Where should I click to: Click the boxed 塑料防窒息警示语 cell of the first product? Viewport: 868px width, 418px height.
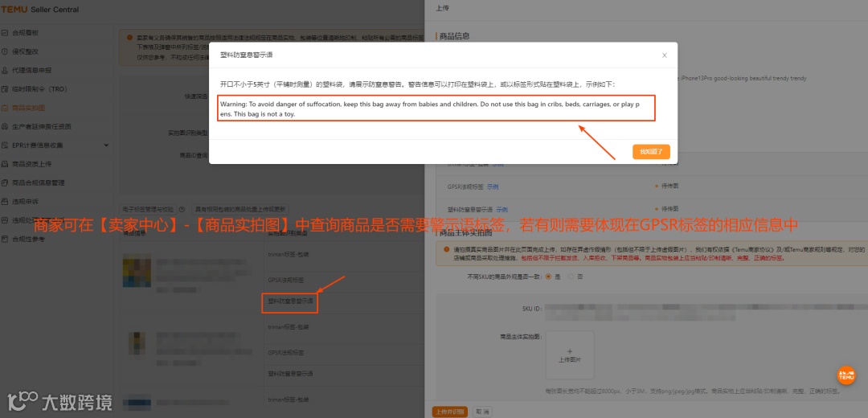point(290,302)
